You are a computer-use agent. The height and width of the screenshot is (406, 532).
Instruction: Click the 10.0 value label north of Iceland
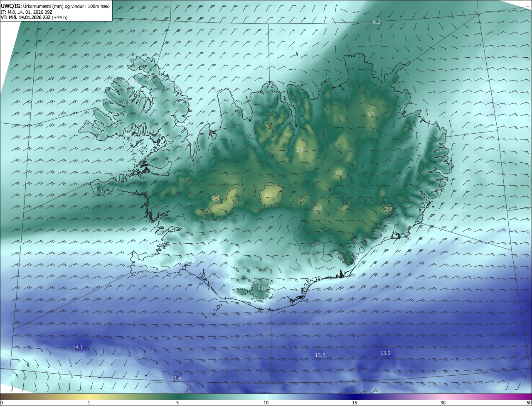(x=288, y=48)
